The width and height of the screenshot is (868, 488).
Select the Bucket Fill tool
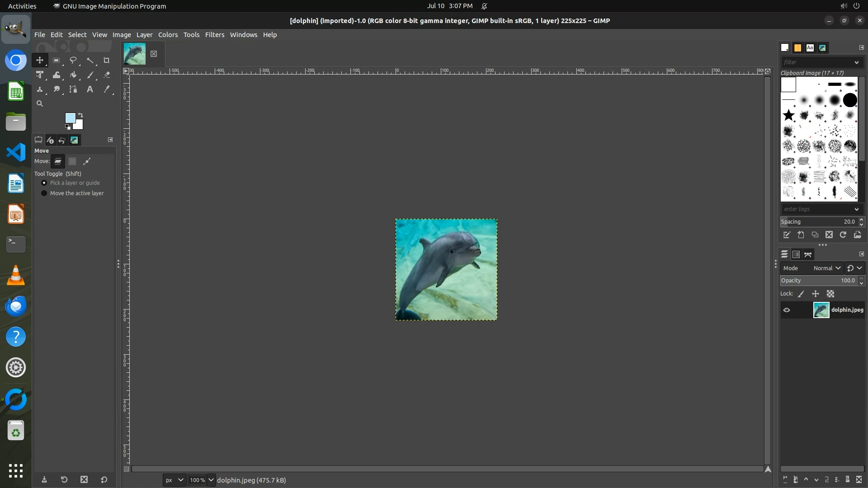tap(73, 75)
